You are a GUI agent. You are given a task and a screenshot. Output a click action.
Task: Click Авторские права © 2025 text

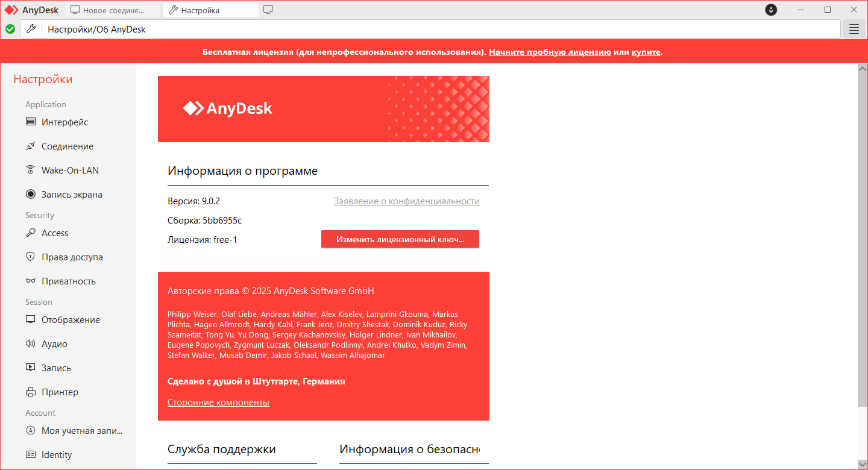click(x=271, y=291)
